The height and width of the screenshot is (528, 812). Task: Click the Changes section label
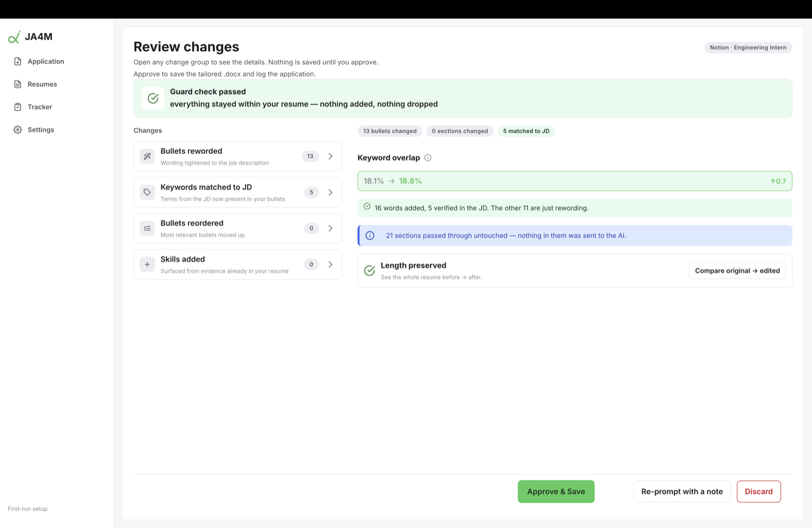(x=148, y=131)
